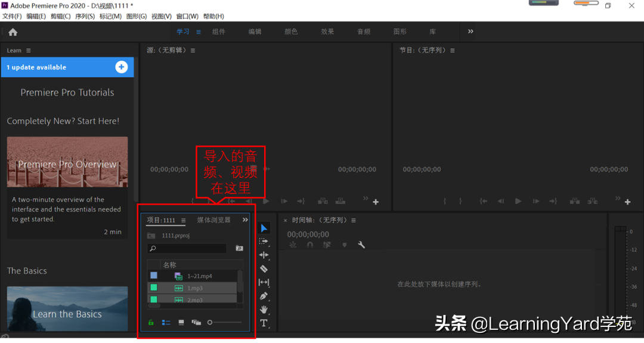The height and width of the screenshot is (343, 644).
Task: Select the Type tool
Action: (x=264, y=323)
